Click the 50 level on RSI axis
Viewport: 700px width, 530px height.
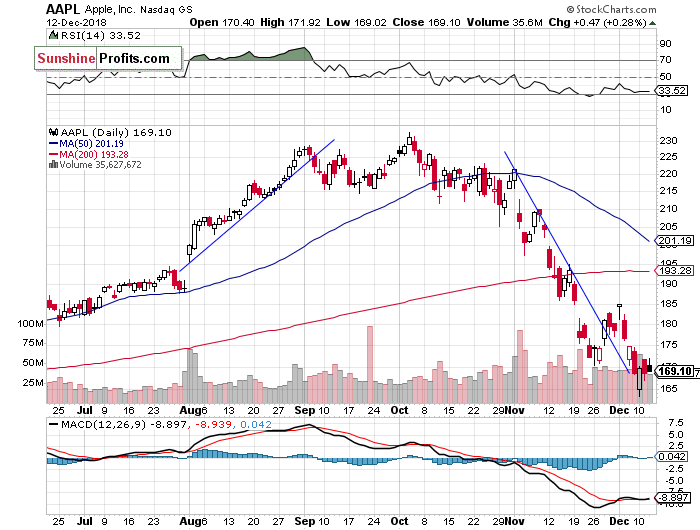(x=666, y=77)
